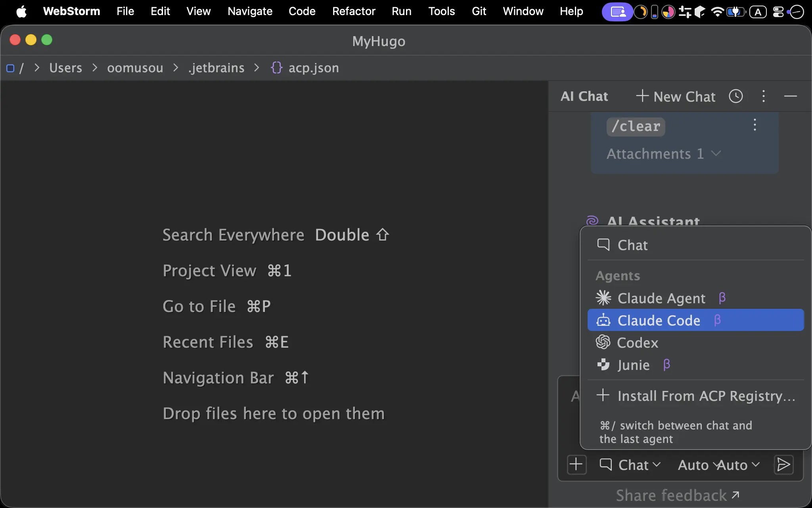The height and width of the screenshot is (508, 812).
Task: Start a New Chat
Action: (x=676, y=96)
